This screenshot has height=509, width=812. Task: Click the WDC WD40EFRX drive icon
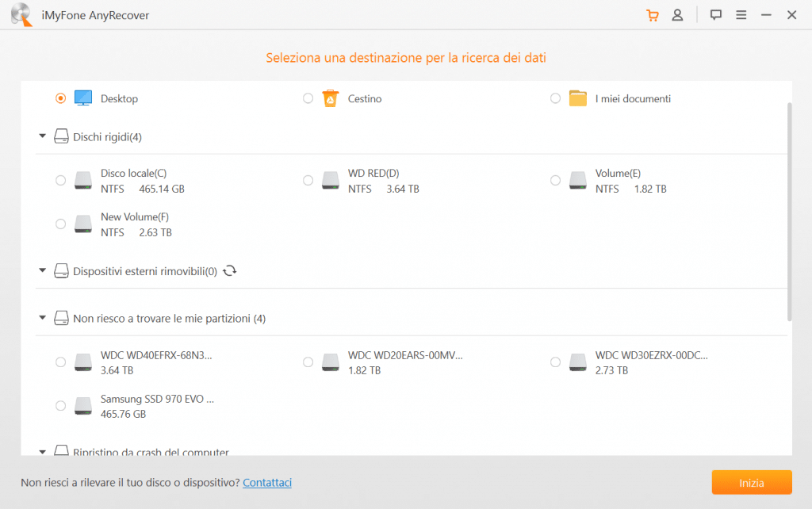(82, 362)
